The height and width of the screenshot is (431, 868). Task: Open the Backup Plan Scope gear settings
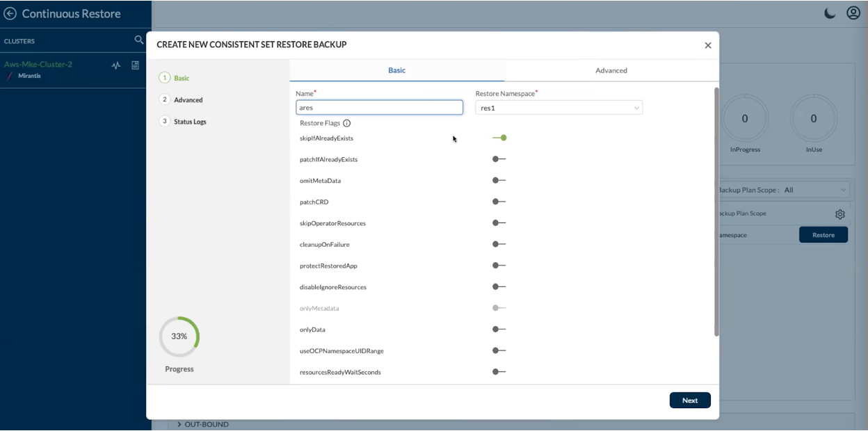click(839, 214)
